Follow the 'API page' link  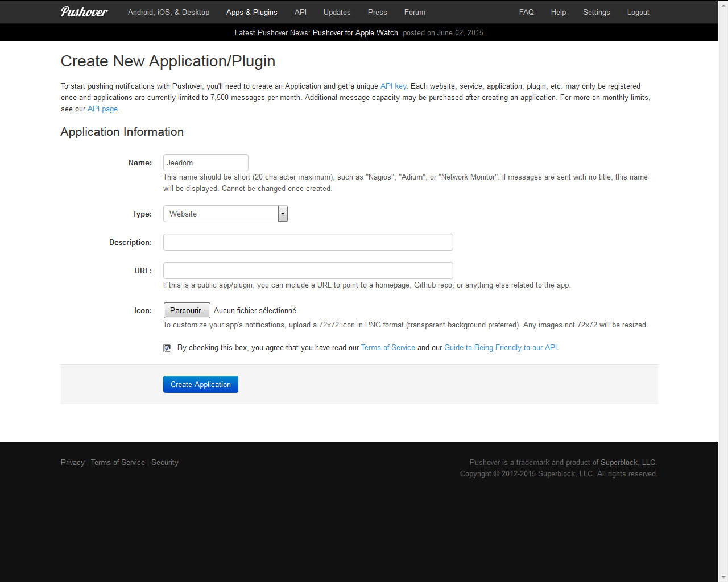(x=102, y=109)
